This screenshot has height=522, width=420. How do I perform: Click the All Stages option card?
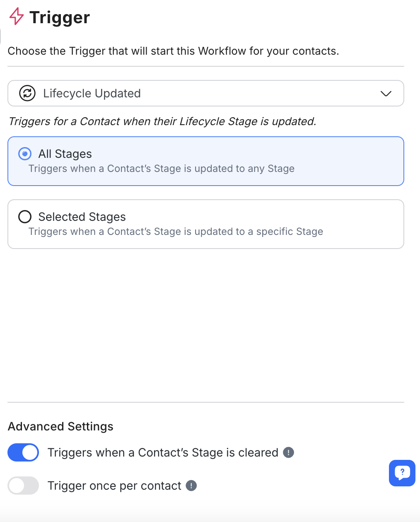point(206,161)
